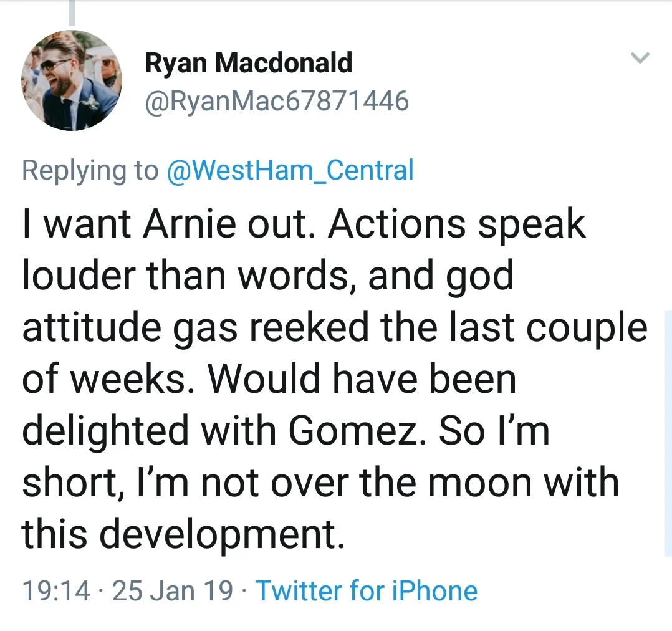Click the "this development." tweet ending
This screenshot has width=672, height=631.
[x=183, y=534]
